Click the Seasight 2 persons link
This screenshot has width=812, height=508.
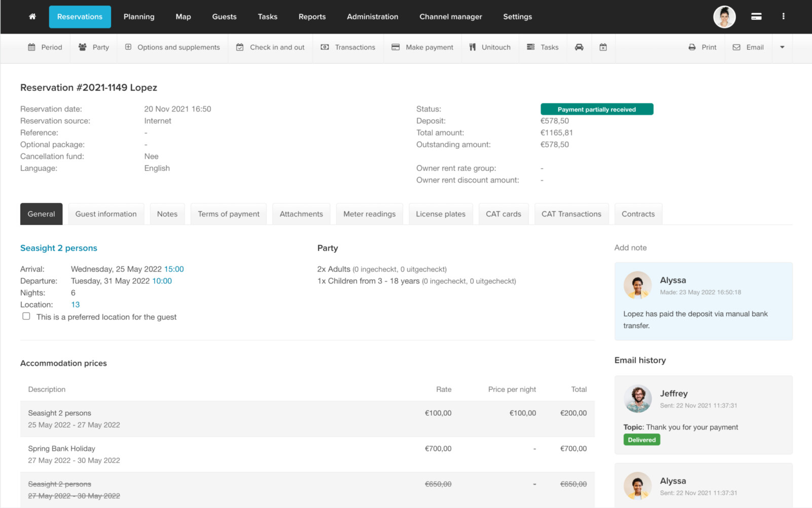59,248
